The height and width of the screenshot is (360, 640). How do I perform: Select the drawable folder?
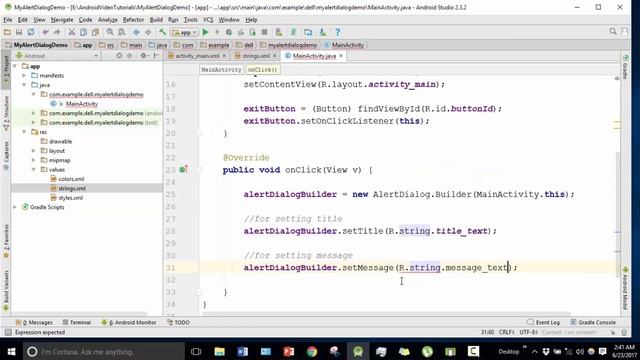click(60, 141)
